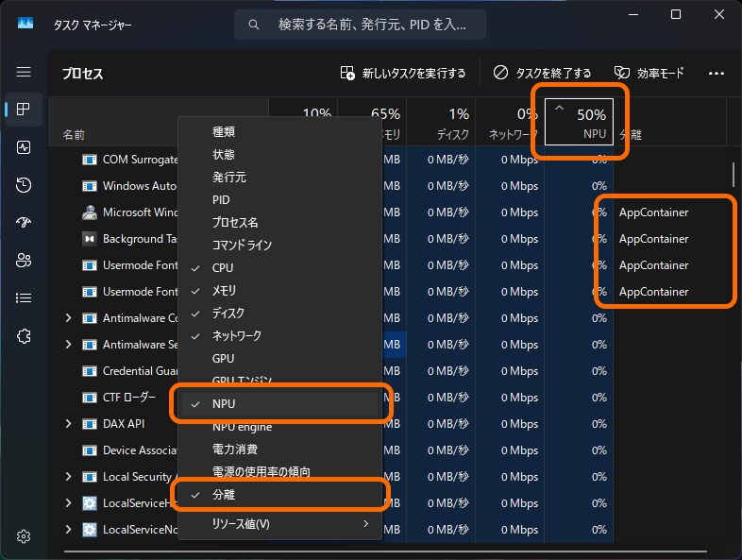
Task: Enable 電源の使用率の傾向 column
Action: pyautogui.click(x=279, y=472)
